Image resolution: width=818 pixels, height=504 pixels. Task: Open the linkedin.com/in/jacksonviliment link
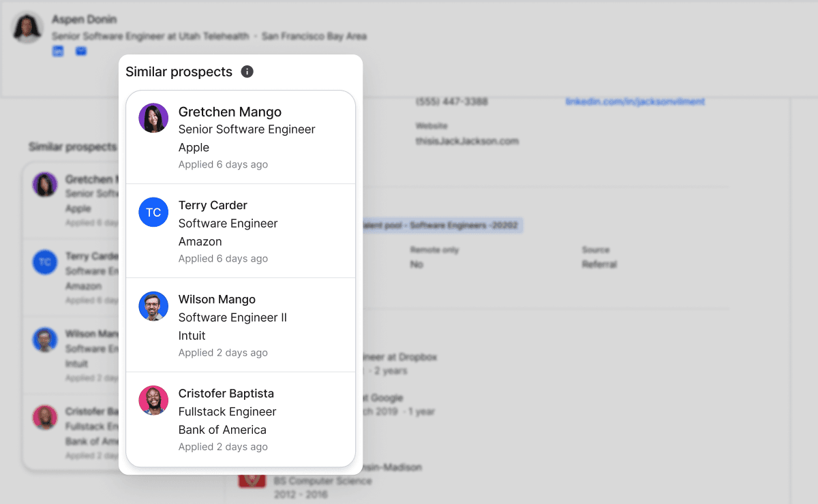(635, 101)
